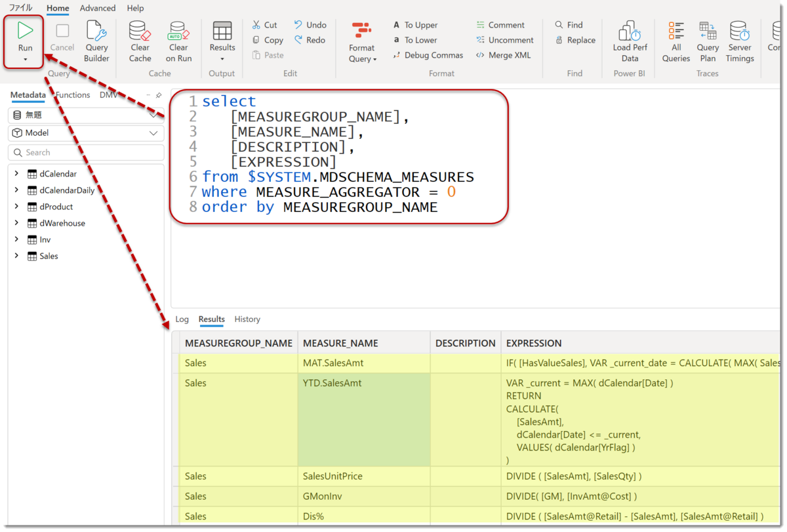Viewport: 787px width, 532px height.
Task: Select the dProduct table name
Action: click(x=56, y=207)
